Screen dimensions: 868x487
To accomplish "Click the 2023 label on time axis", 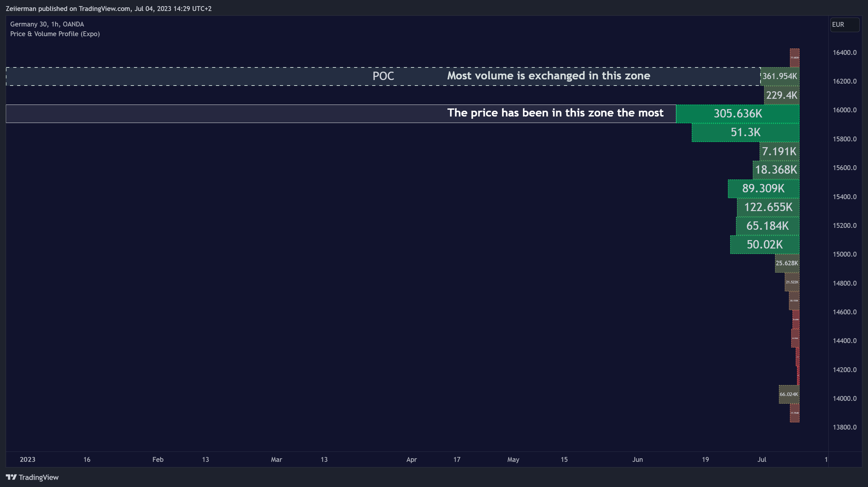I will (x=28, y=460).
